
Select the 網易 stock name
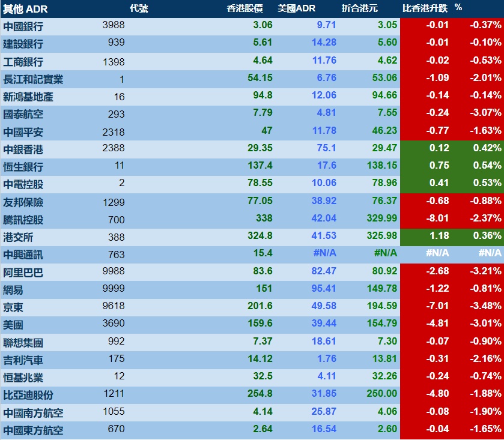[x=13, y=290]
